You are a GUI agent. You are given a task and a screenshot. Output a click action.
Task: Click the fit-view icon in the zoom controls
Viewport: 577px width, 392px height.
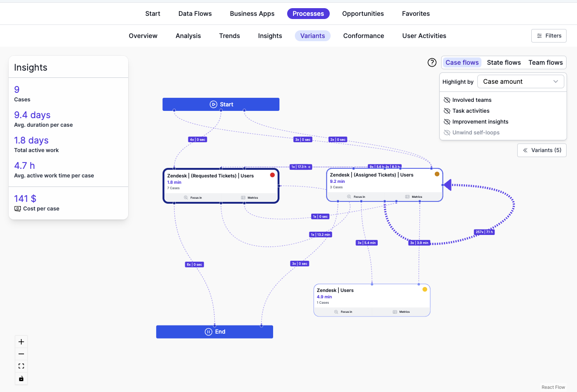pyautogui.click(x=21, y=366)
